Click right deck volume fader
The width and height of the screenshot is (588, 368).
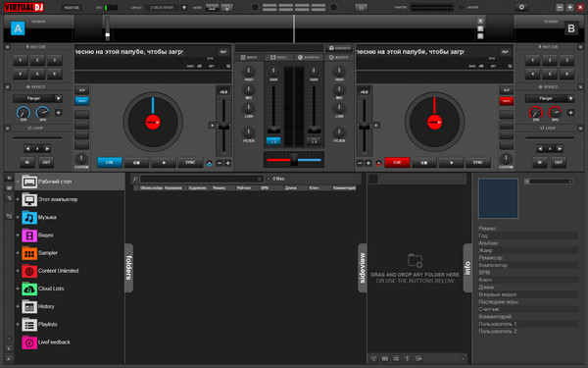point(314,130)
